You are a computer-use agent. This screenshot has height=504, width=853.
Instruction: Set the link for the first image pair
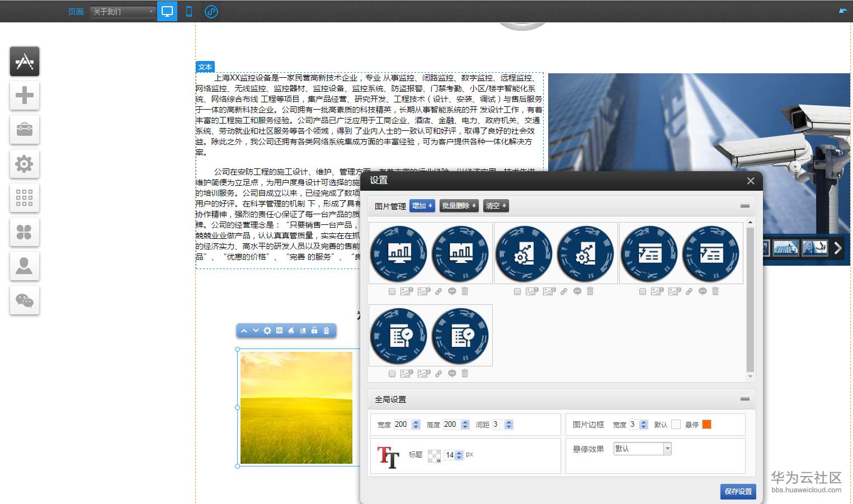[x=439, y=291]
